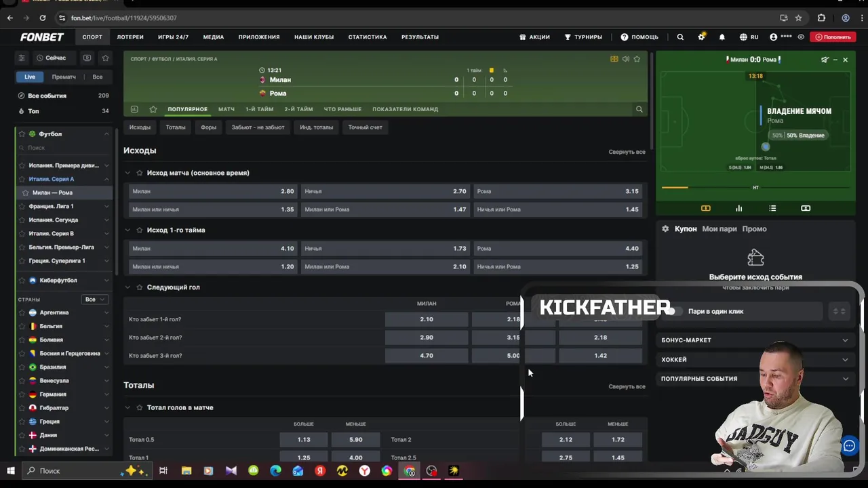Click the match time progress bar in the tracker
This screenshot has height=488, width=868.
click(x=755, y=188)
